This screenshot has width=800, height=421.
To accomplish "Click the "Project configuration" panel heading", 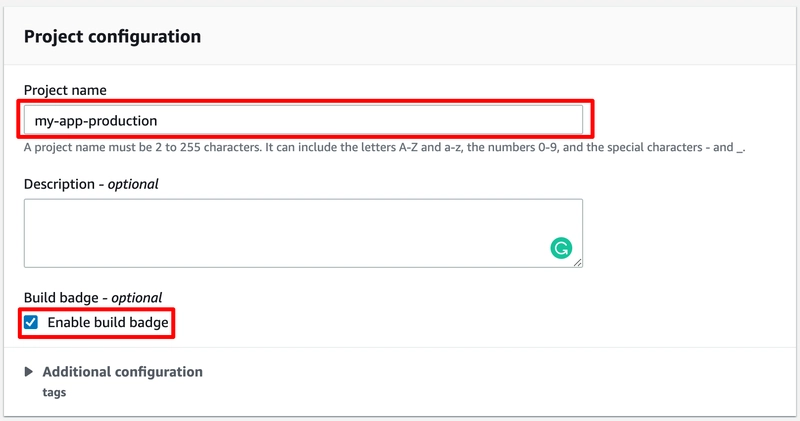I will click(x=112, y=37).
